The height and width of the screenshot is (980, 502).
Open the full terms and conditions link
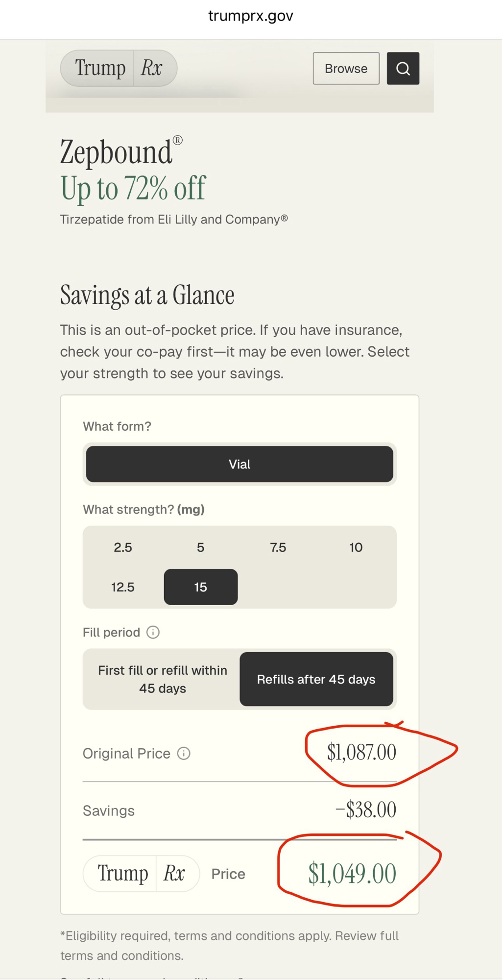[121, 955]
